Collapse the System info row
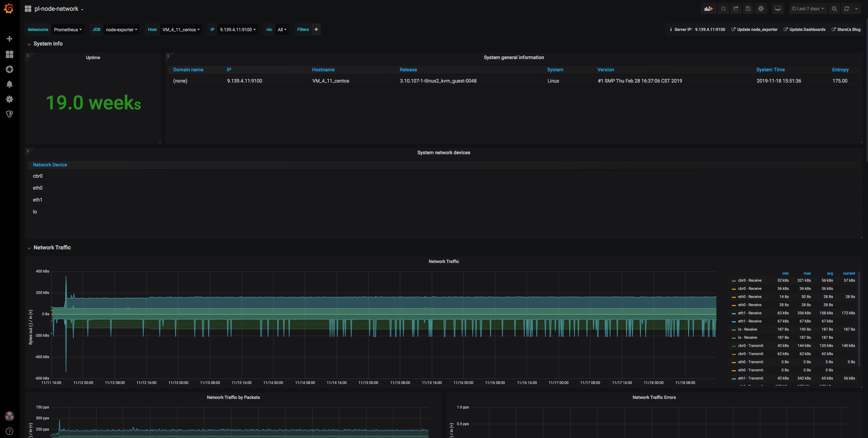Screen dimensions: 868x438 coord(48,43)
